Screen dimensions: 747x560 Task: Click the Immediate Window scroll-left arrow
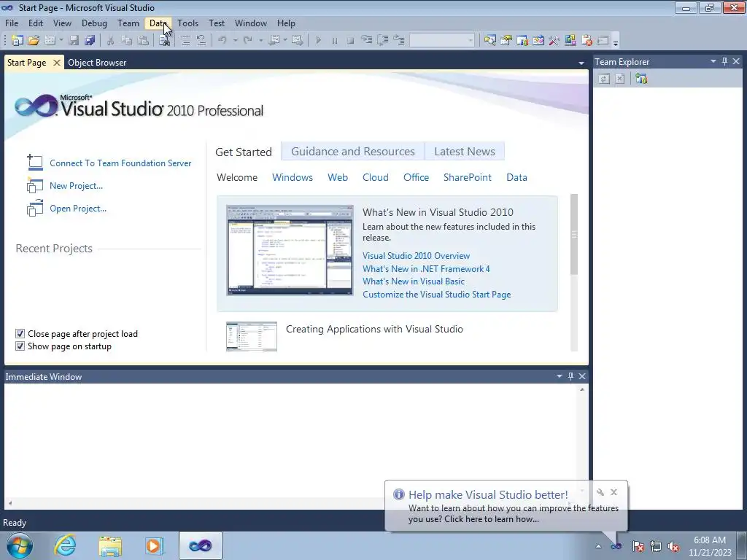coord(10,503)
